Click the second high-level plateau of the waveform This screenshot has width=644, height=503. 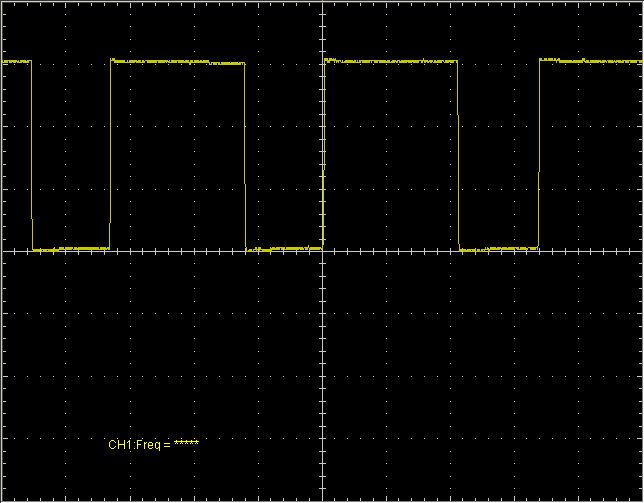point(177,62)
